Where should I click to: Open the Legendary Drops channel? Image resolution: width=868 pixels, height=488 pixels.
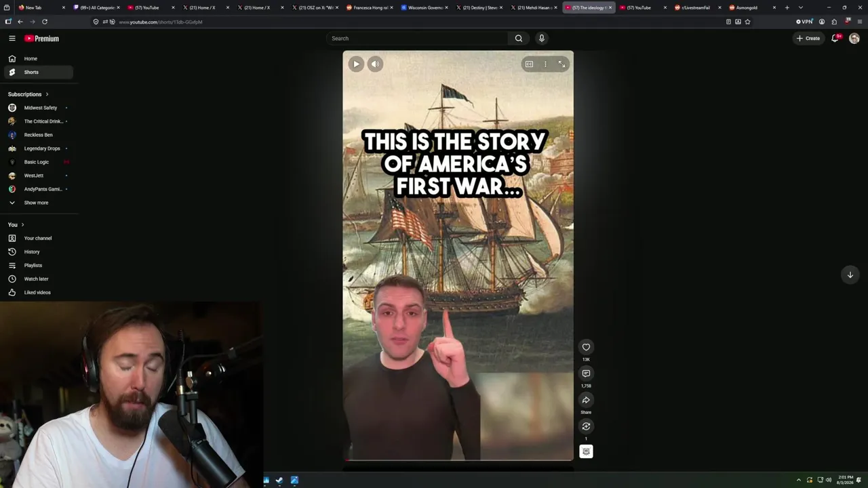(38, 148)
